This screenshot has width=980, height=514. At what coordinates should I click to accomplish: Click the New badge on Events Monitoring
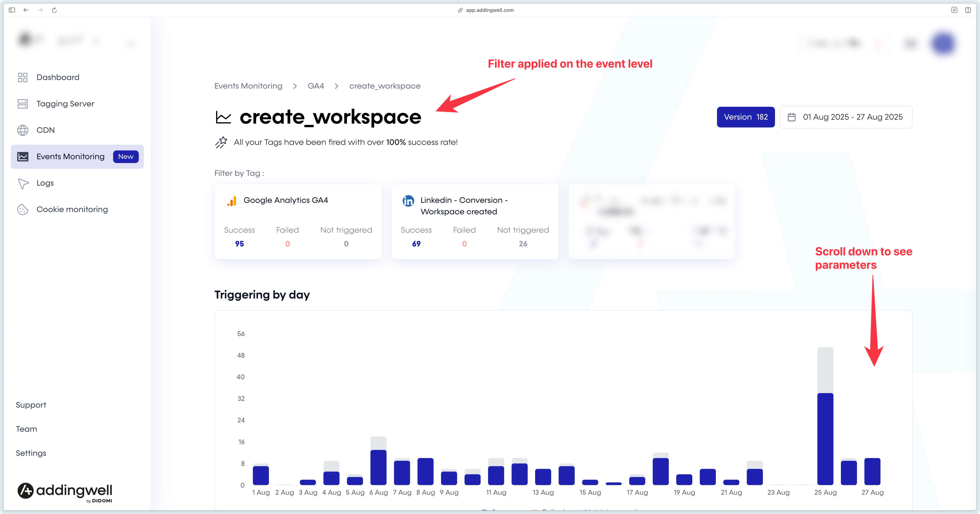(126, 157)
